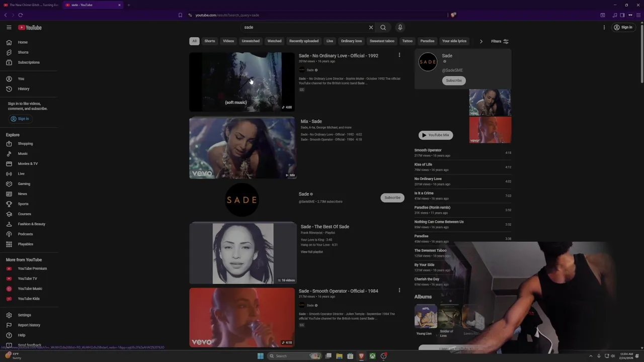
Task: Play Is It a Crime from track list
Action: [462, 196]
